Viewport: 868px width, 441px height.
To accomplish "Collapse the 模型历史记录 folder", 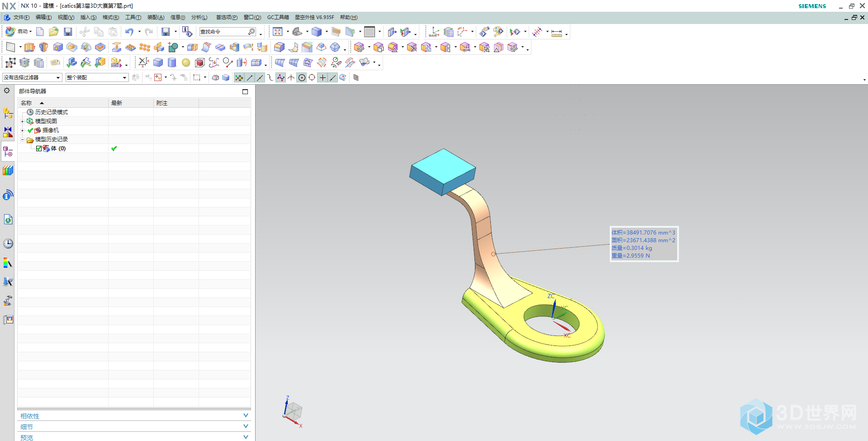I will 22,139.
